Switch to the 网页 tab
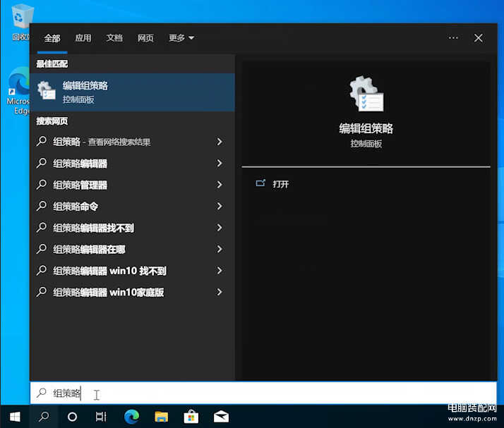 tap(145, 38)
